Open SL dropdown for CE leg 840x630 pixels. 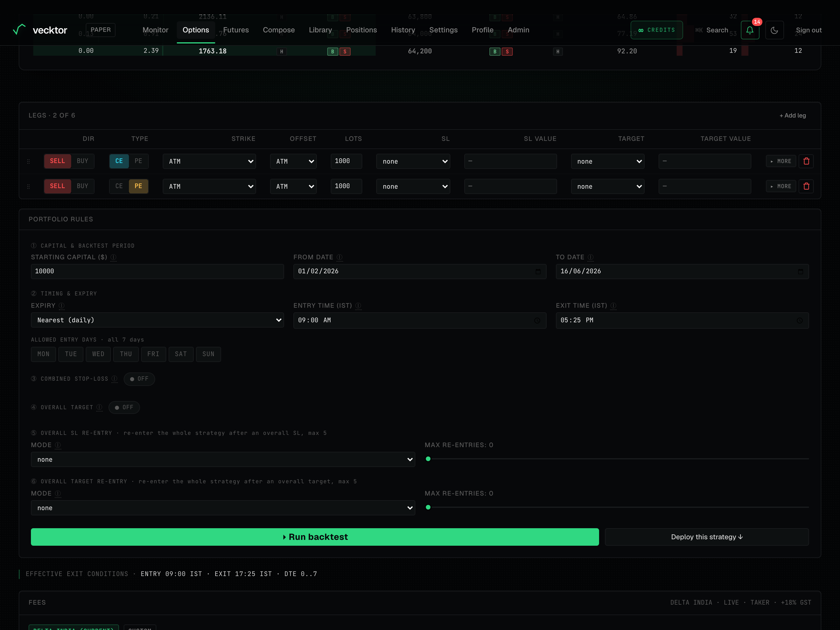click(413, 161)
